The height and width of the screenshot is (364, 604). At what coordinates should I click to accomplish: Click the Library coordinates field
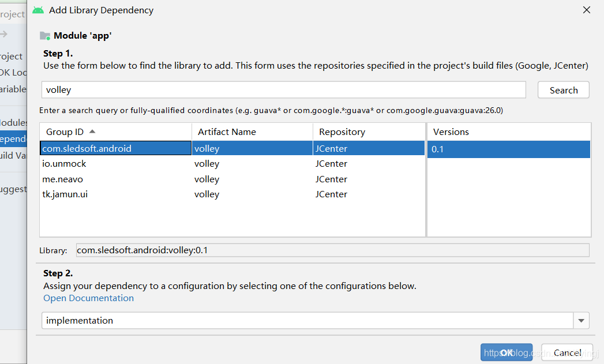[x=332, y=250]
